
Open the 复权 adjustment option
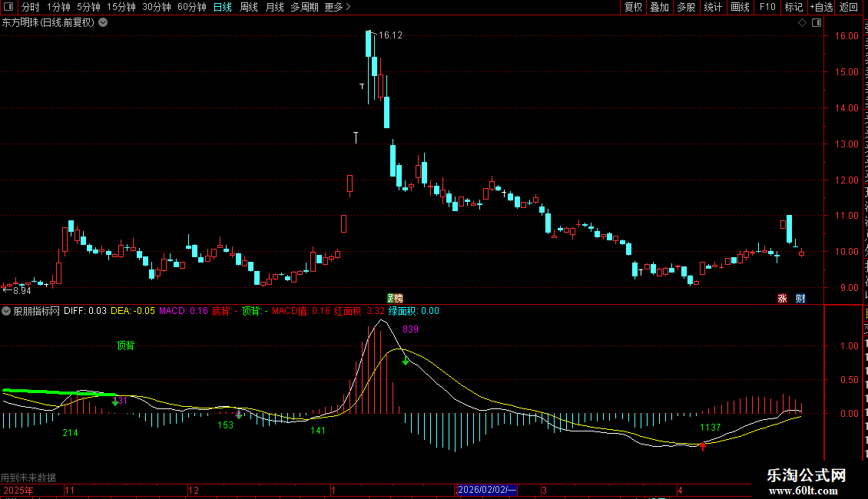(x=633, y=7)
